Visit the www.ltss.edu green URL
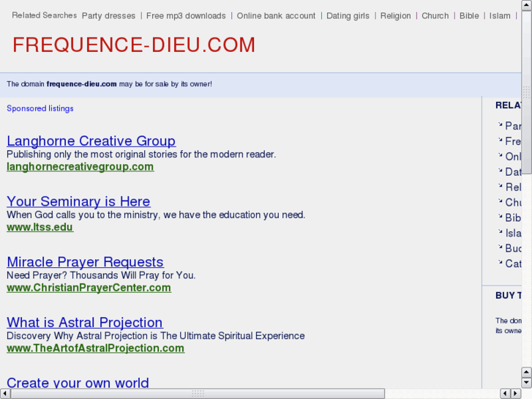Screen dimensions: 532x399 [40, 227]
